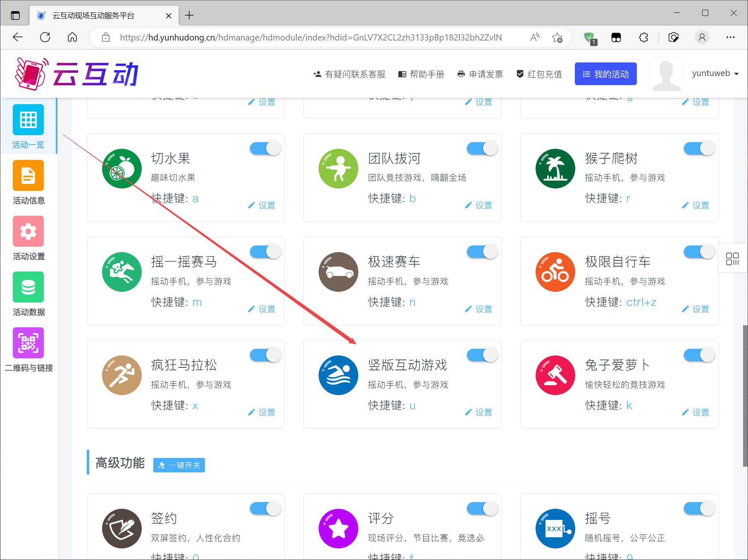Screen dimensions: 748x560
Task: Go to the browser home page icon
Action: coord(72,37)
